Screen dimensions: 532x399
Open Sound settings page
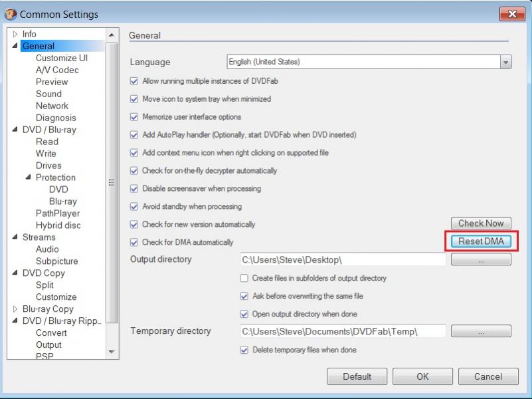(x=49, y=94)
